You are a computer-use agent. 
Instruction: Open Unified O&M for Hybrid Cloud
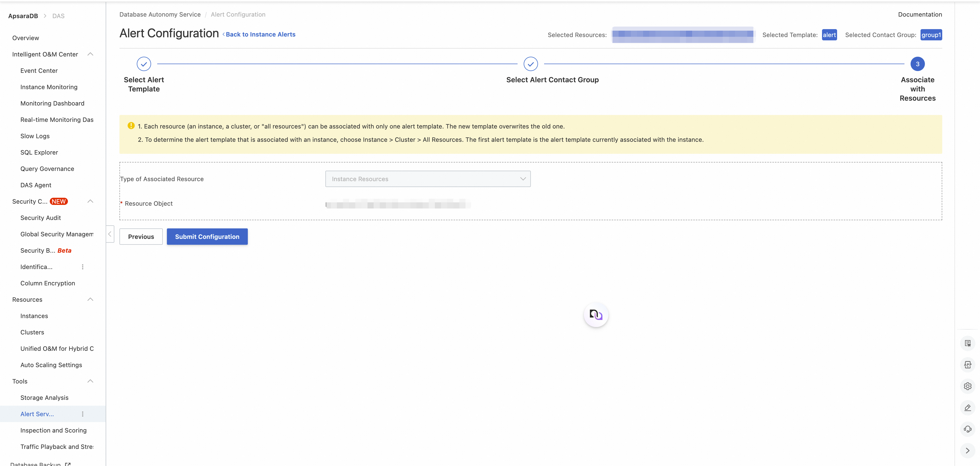(x=57, y=349)
